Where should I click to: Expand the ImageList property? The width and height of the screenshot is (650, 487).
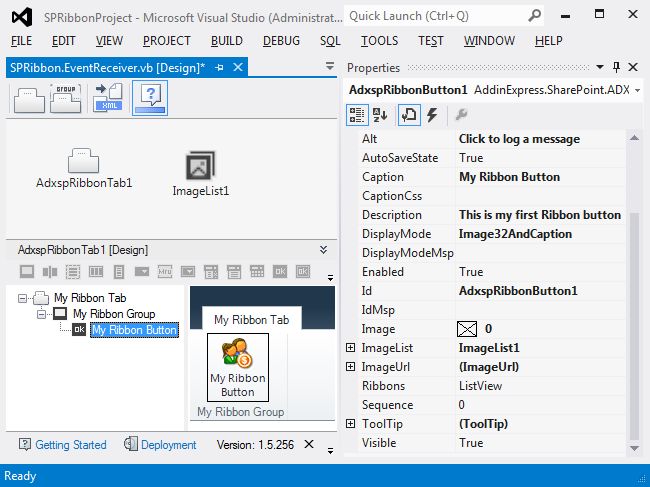pyautogui.click(x=350, y=348)
